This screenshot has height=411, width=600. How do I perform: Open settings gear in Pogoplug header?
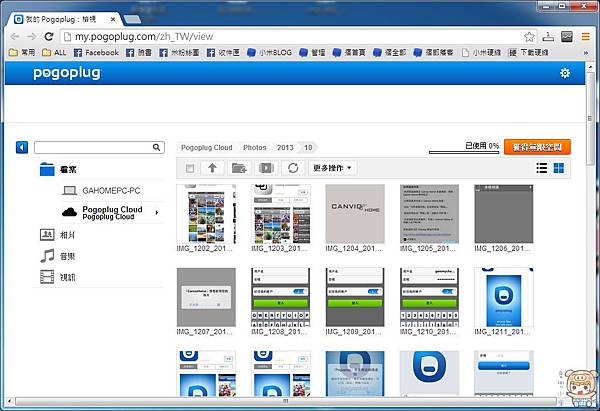point(565,73)
